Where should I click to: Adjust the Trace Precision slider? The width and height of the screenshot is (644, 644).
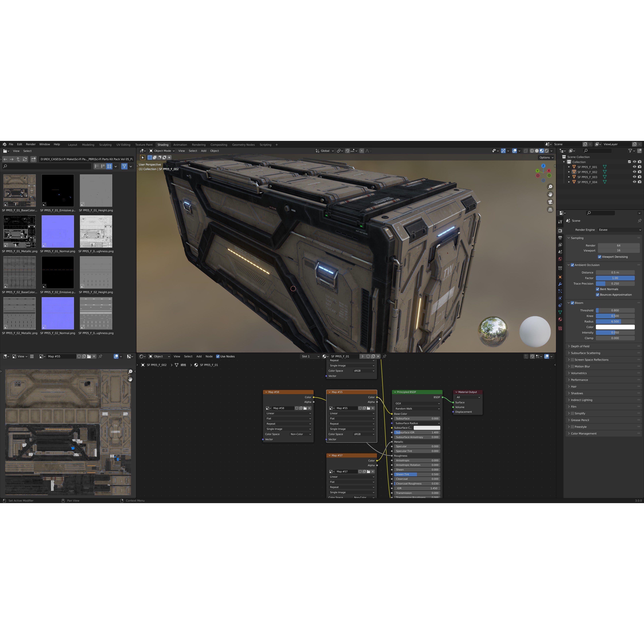tap(615, 284)
